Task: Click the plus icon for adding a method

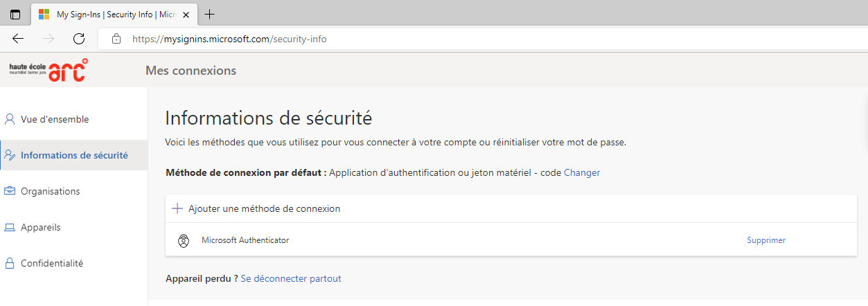Action: tap(177, 208)
